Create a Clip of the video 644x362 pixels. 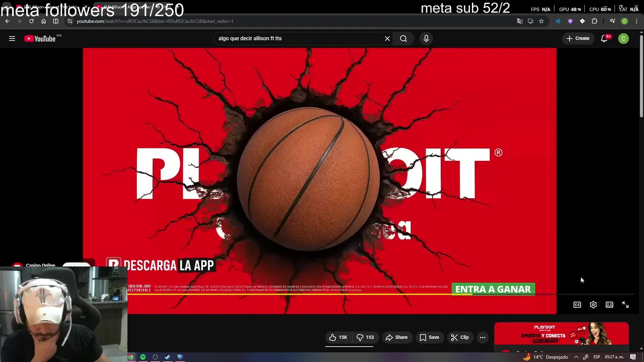point(460,337)
